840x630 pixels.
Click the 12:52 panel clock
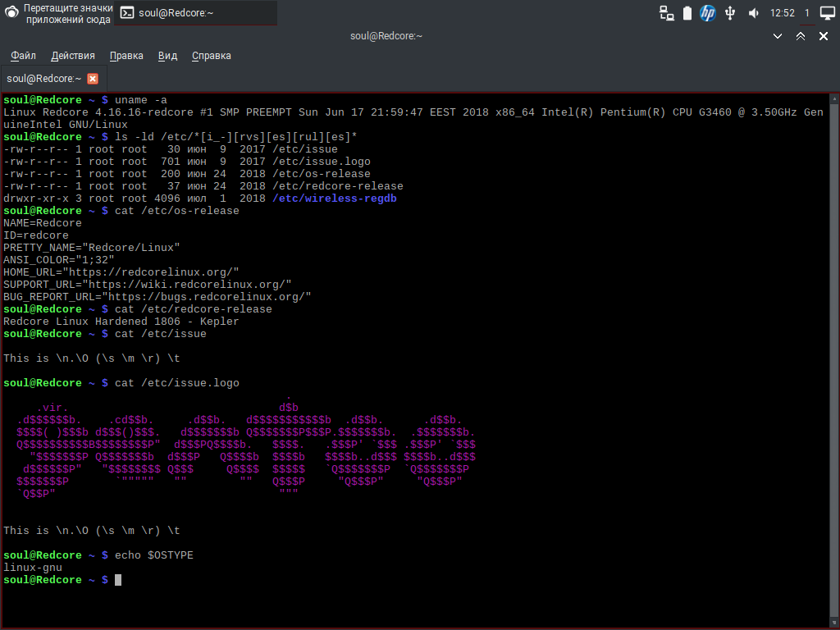tap(782, 13)
